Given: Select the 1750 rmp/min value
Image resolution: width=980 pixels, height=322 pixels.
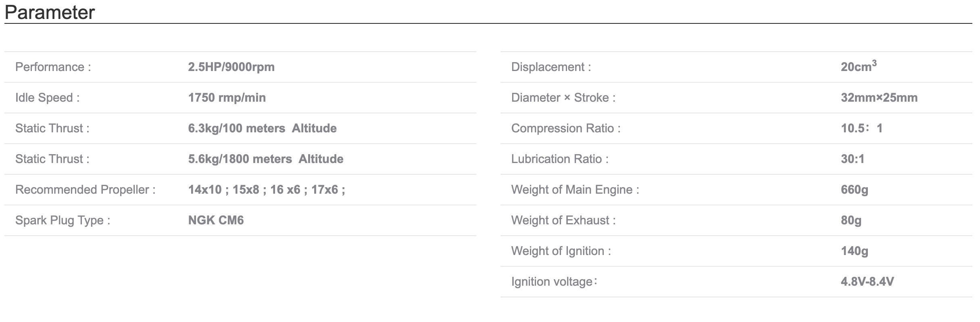Looking at the screenshot, I should pyautogui.click(x=227, y=98).
